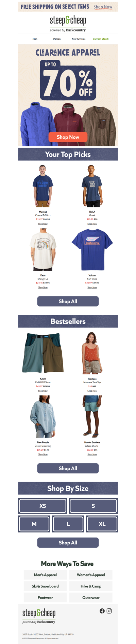Open the Facebook icon in footer
The image size is (136, 644).
[x=102, y=611]
